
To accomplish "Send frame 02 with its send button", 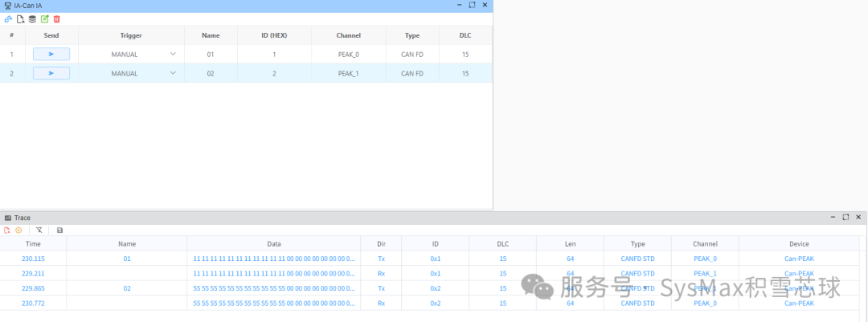I will pos(51,73).
